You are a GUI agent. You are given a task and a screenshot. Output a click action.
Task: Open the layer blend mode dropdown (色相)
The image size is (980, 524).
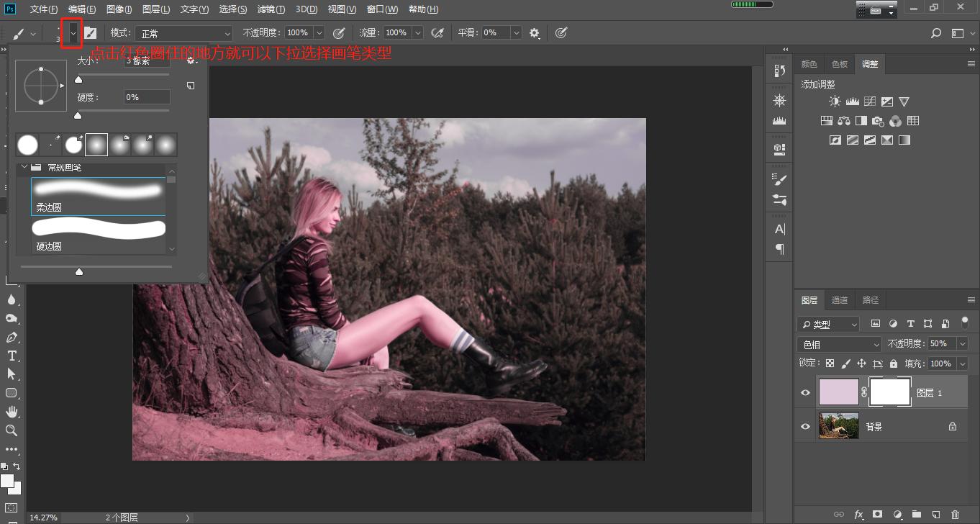[839, 345]
